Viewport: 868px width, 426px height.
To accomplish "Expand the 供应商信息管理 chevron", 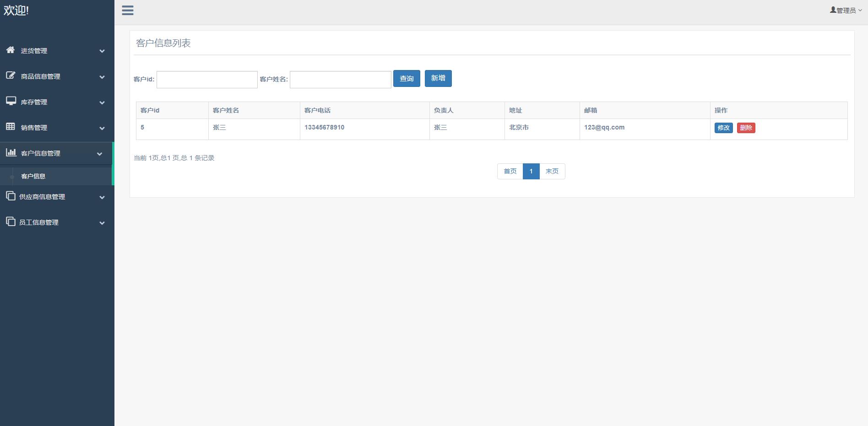I will [102, 197].
